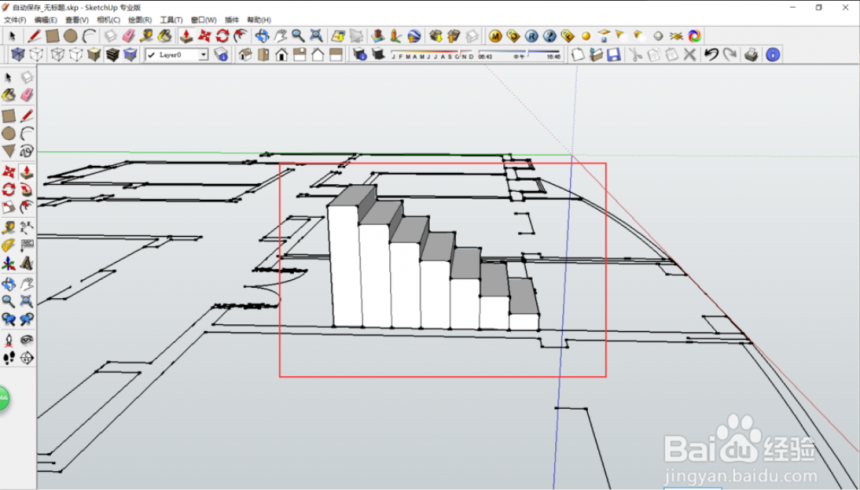Click the Zoom Extents icon
The image size is (860, 490).
pos(316,36)
